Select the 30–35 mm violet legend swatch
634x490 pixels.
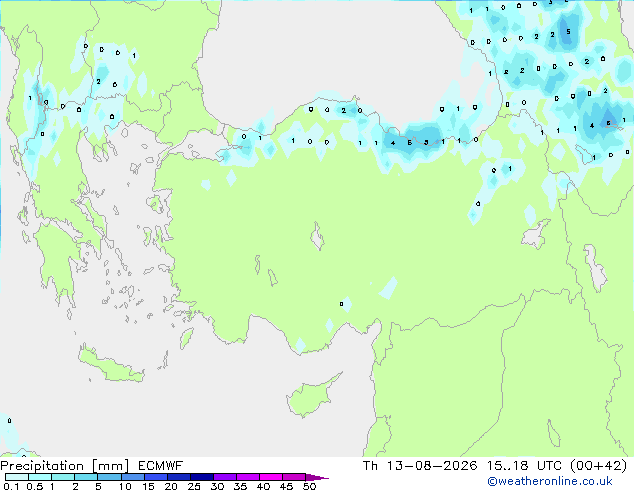[x=224, y=477]
